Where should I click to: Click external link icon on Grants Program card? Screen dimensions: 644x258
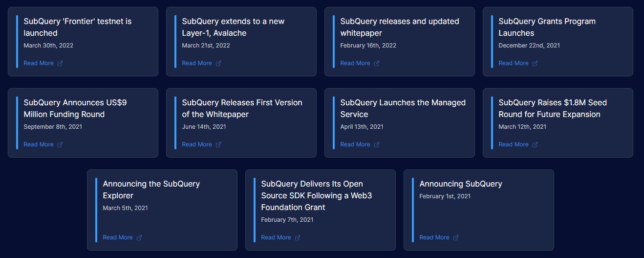(535, 63)
